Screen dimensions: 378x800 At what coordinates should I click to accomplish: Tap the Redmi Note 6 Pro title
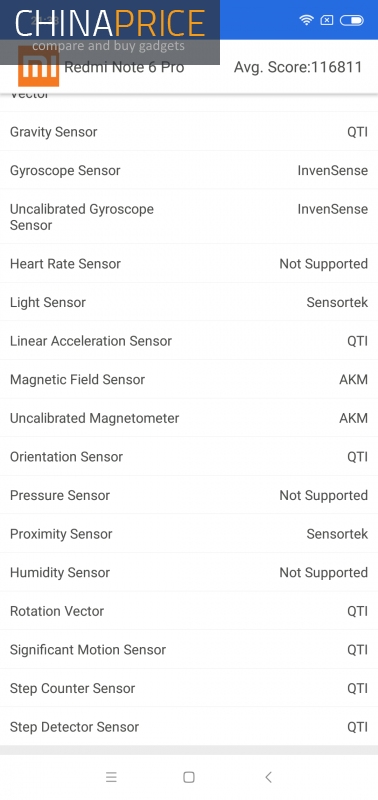(x=124, y=67)
